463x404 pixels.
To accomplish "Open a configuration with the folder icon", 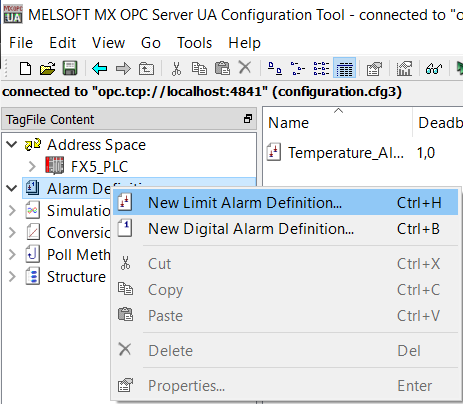I will point(47,69).
